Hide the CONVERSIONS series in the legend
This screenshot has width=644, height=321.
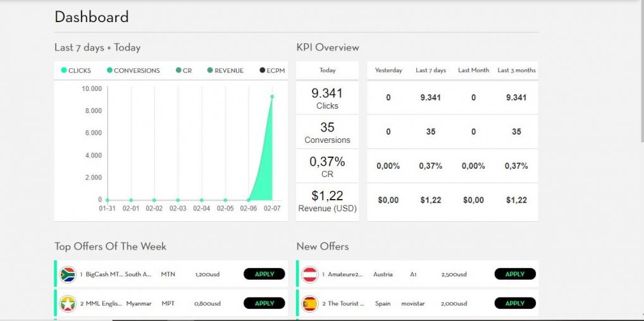click(x=133, y=71)
